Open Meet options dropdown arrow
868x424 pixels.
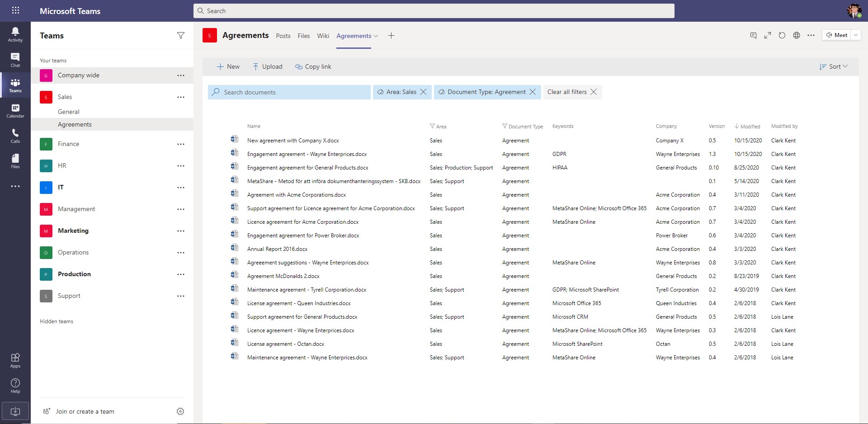point(856,35)
